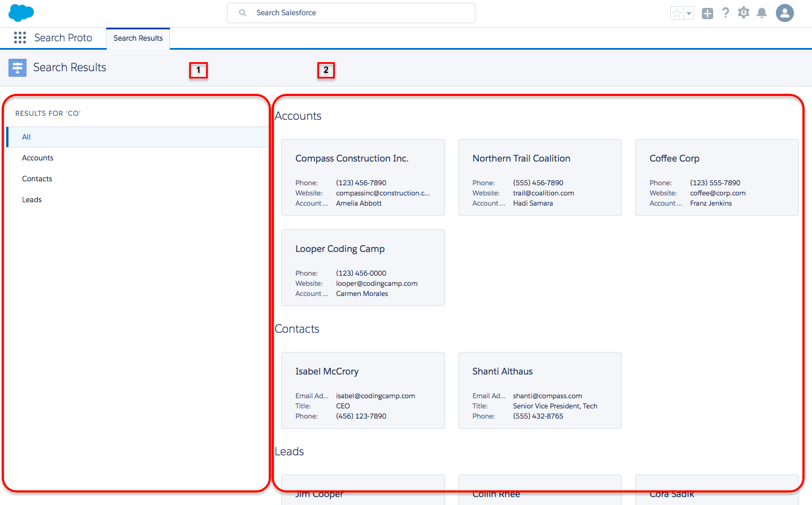This screenshot has height=505, width=812.
Task: Open the notifications bell
Action: point(762,13)
